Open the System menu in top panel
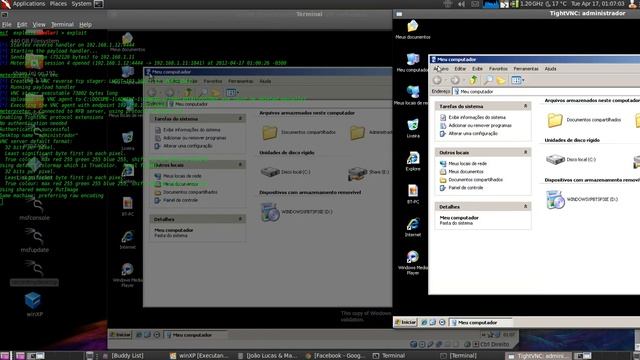This screenshot has width=640, height=360. point(81,4)
